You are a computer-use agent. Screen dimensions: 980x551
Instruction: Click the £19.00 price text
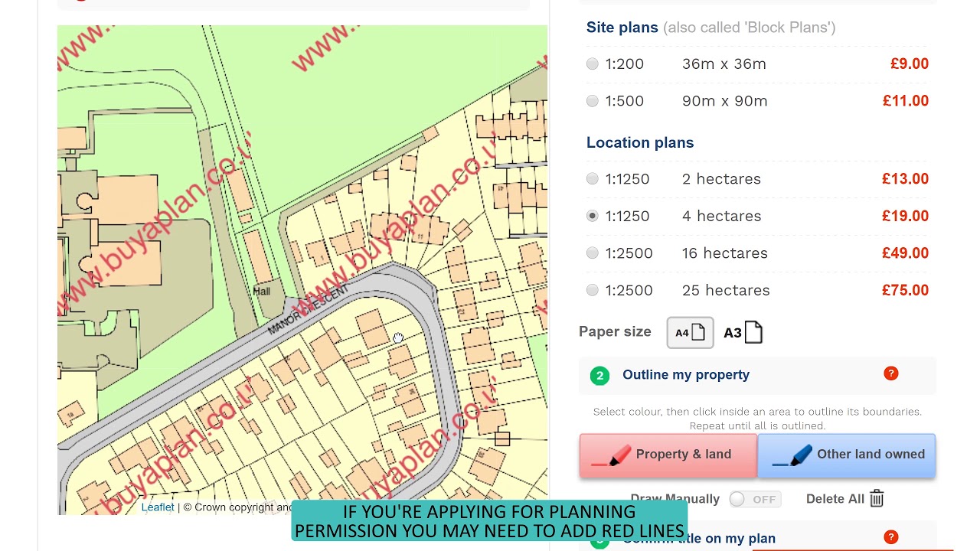pyautogui.click(x=905, y=216)
